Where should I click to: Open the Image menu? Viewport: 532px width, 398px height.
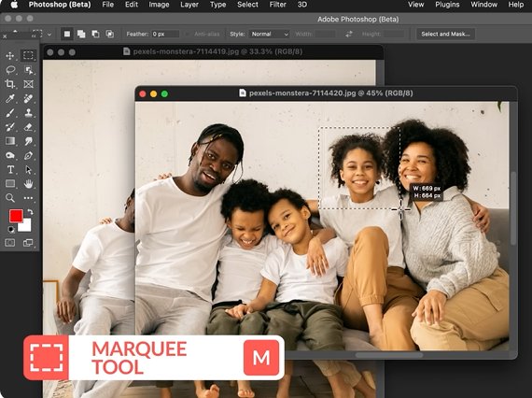point(159,5)
